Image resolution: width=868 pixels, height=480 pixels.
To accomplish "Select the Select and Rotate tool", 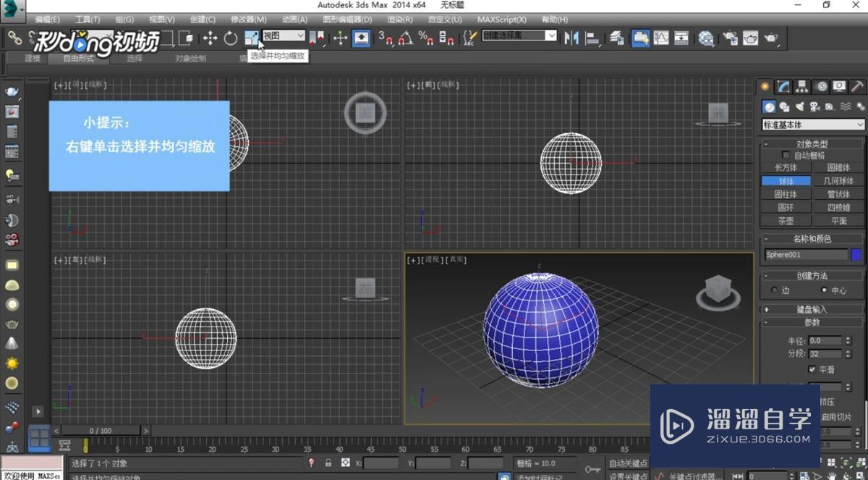I will tap(231, 37).
